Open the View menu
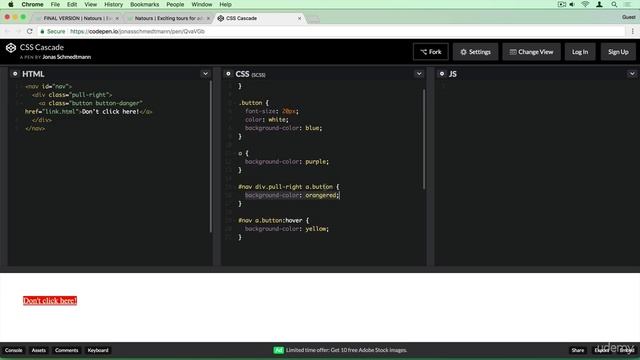Image resolution: width=640 pixels, height=360 pixels. point(91,4)
